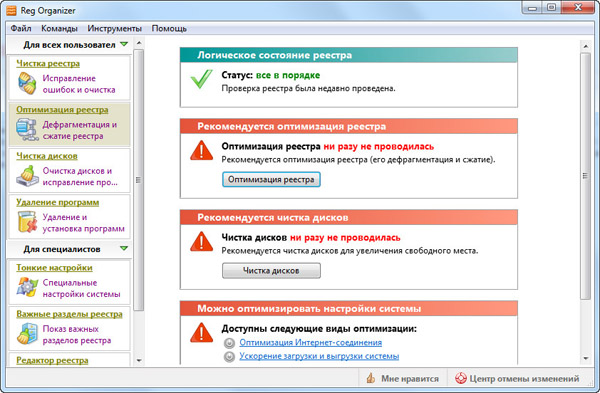Open the Редактор реестра sidebar heading
The image size is (600, 393).
[52, 360]
